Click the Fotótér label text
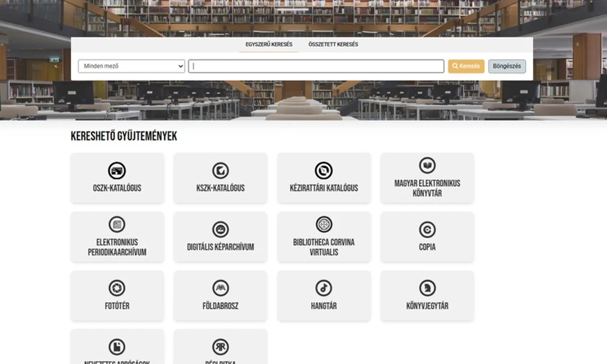 click(x=117, y=306)
